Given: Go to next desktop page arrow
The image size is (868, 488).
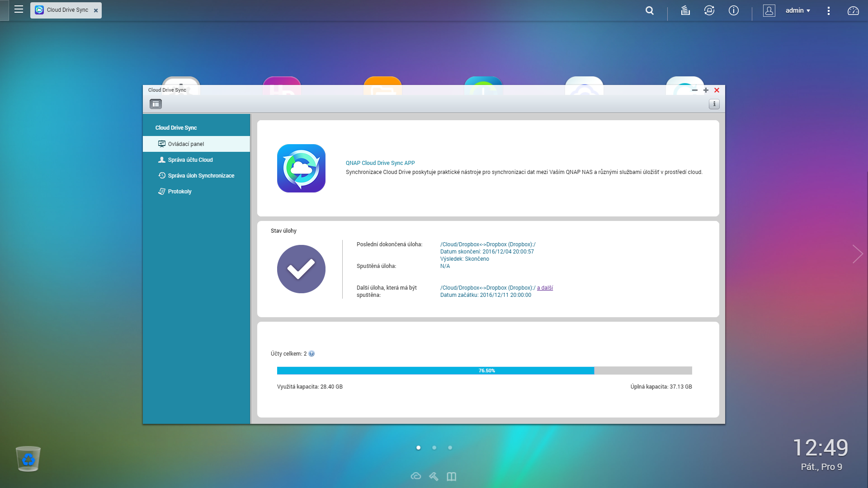Looking at the screenshot, I should pyautogui.click(x=857, y=254).
